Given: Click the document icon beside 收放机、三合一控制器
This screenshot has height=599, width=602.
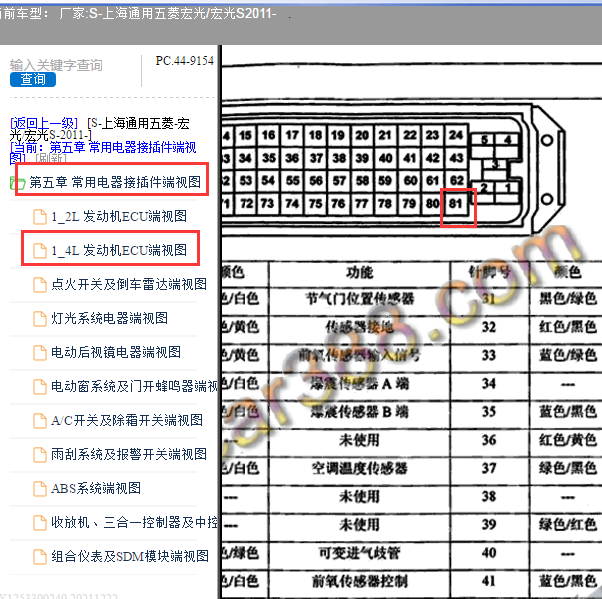Looking at the screenshot, I should click(40, 523).
